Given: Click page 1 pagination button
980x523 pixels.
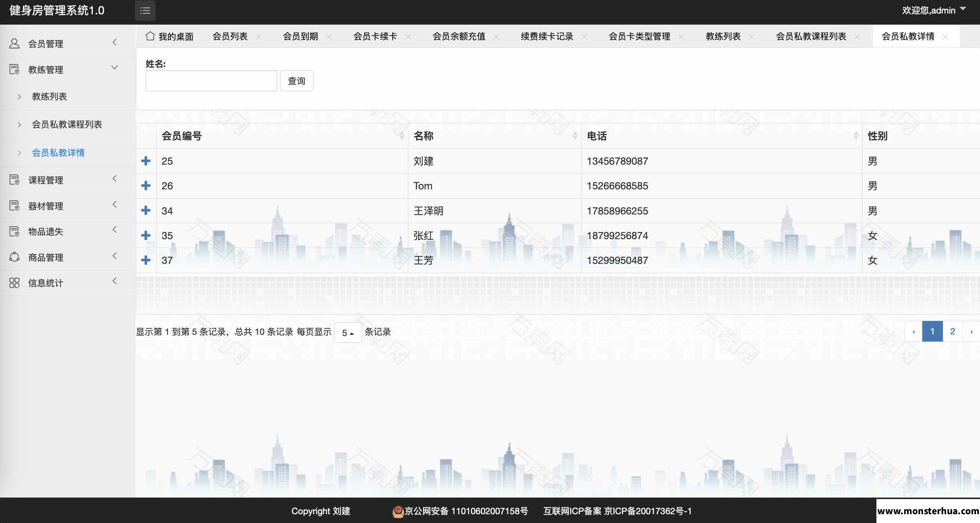Looking at the screenshot, I should [932, 331].
